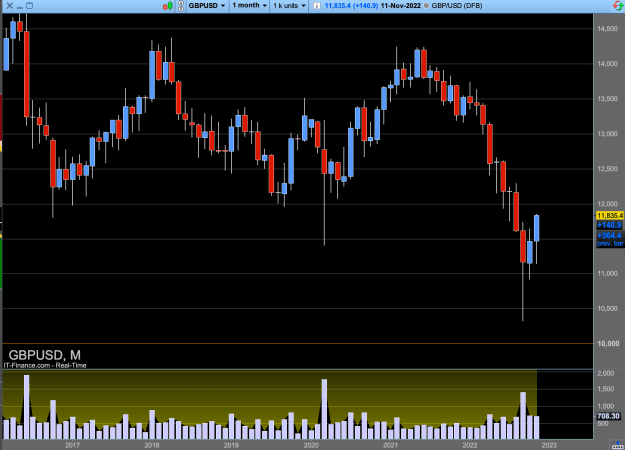Click the 11-Nov-2022 date in the header
Viewport: 625px width, 450px height.
click(401, 6)
